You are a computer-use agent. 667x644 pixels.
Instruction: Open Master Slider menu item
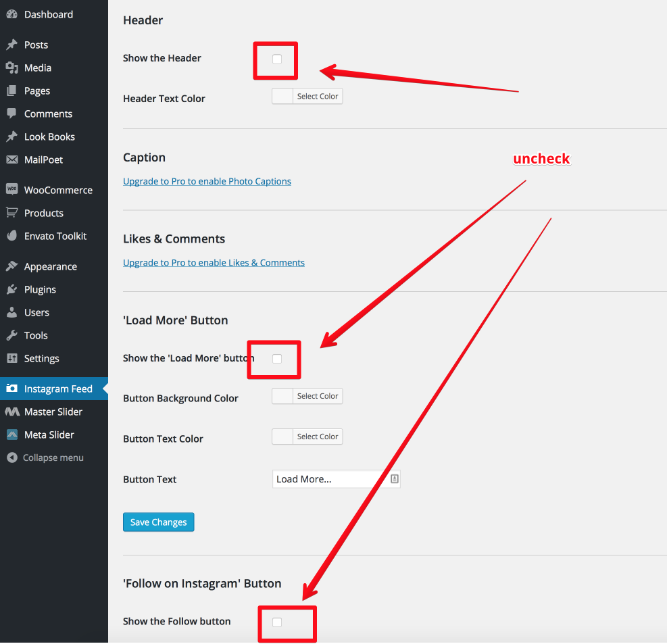pyautogui.click(x=54, y=412)
